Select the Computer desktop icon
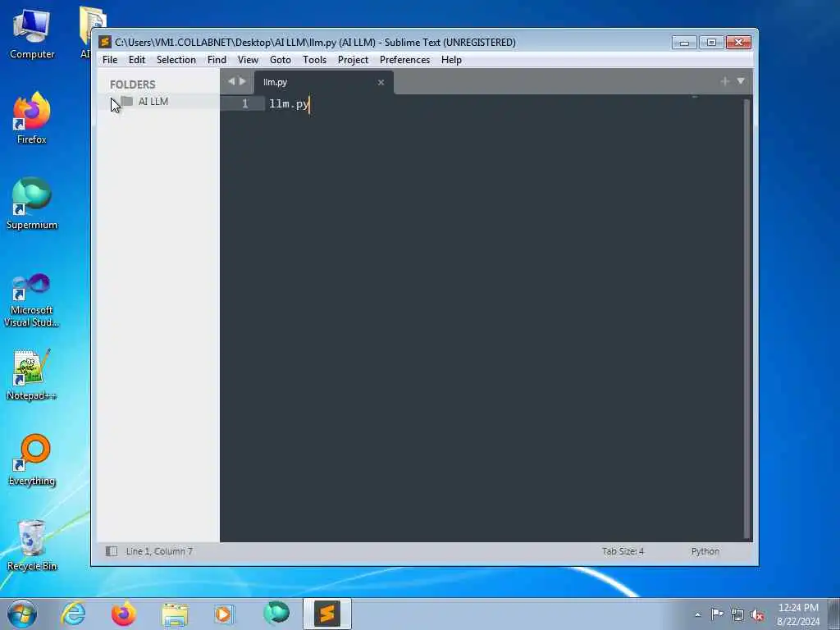 point(32,34)
